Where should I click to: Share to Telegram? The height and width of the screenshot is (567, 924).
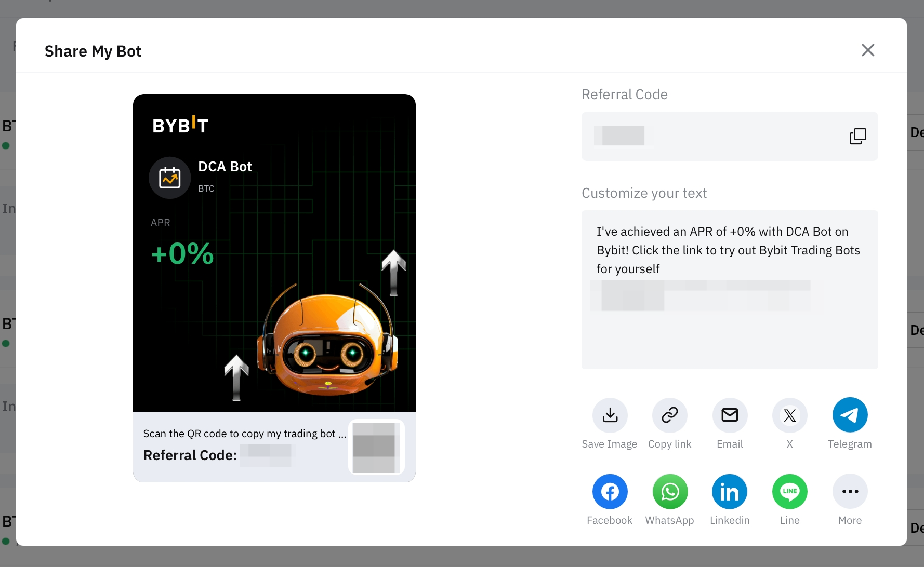click(850, 415)
